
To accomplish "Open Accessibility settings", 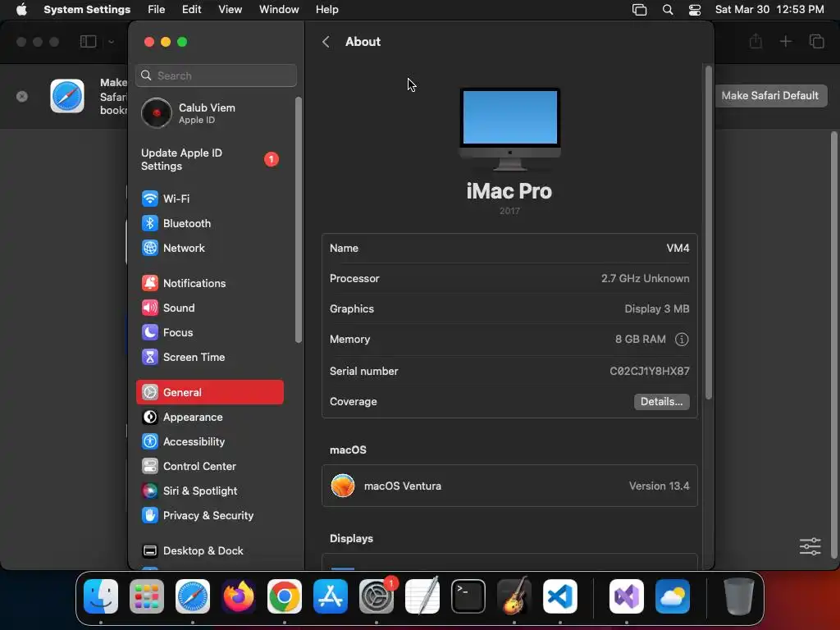I will (x=209, y=441).
